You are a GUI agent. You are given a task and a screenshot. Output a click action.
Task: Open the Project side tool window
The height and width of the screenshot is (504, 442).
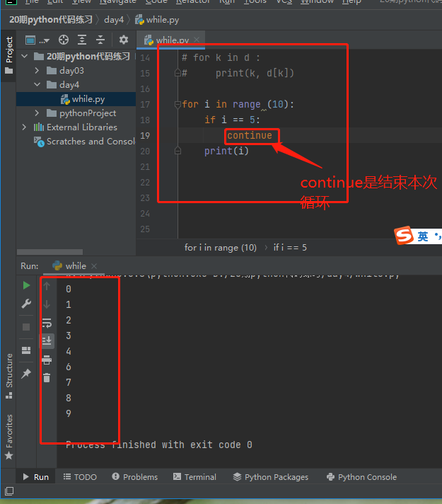click(x=9, y=55)
